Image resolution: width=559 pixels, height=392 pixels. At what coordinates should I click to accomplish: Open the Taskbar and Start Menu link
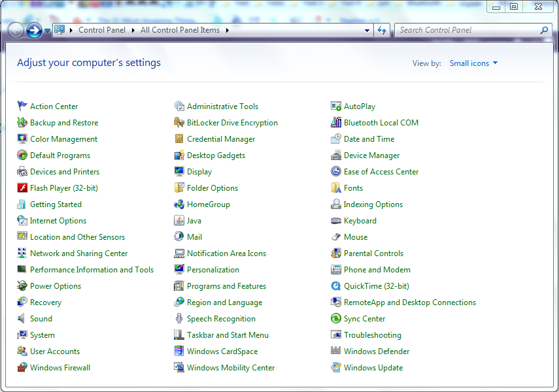click(228, 335)
